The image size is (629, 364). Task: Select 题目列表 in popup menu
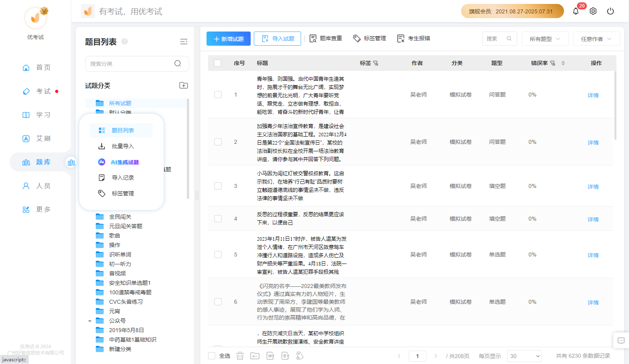[x=121, y=130]
